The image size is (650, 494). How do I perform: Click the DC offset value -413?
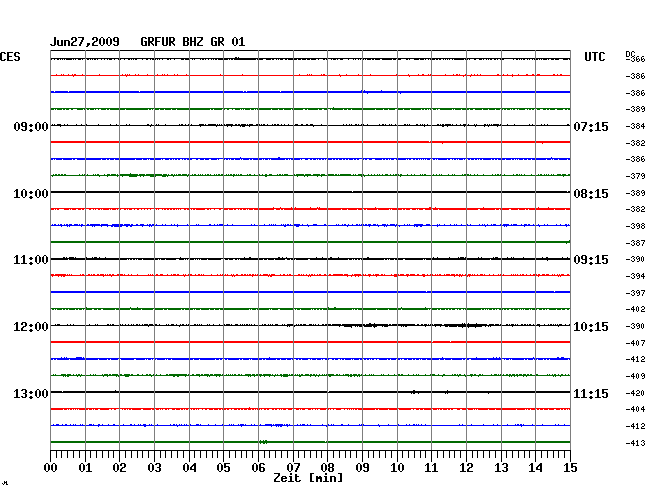coord(635,443)
